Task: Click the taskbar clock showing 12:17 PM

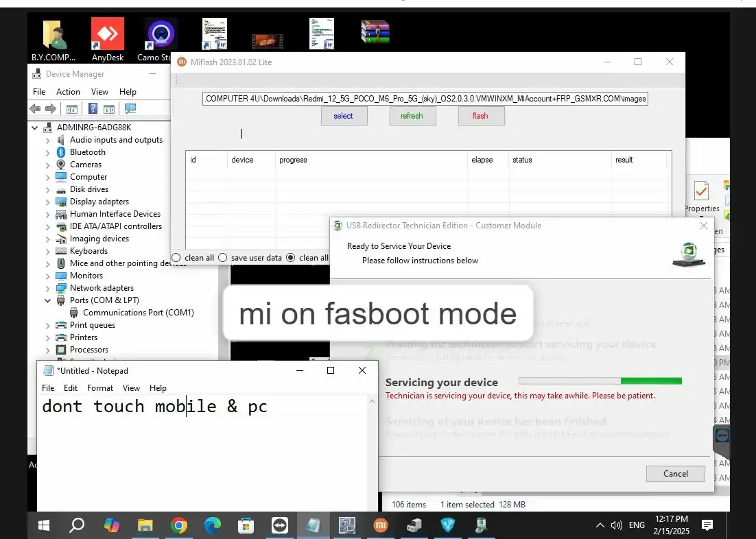Action: [x=671, y=525]
